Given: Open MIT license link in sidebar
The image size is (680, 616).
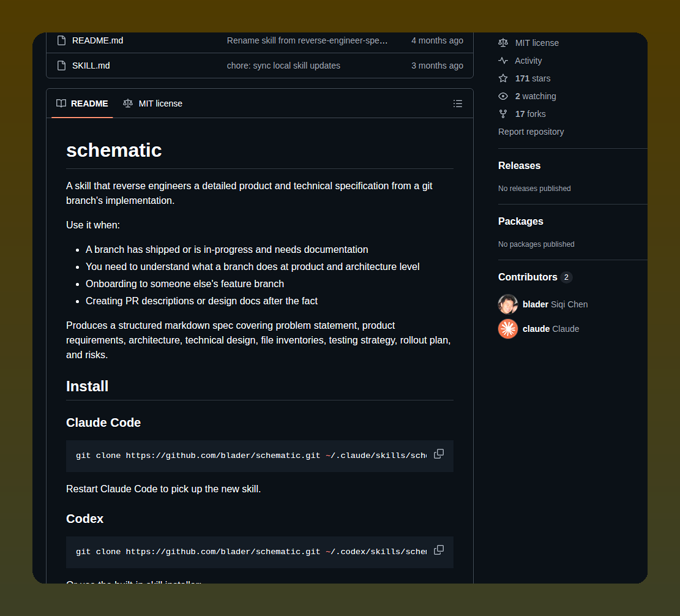Looking at the screenshot, I should click(x=537, y=43).
